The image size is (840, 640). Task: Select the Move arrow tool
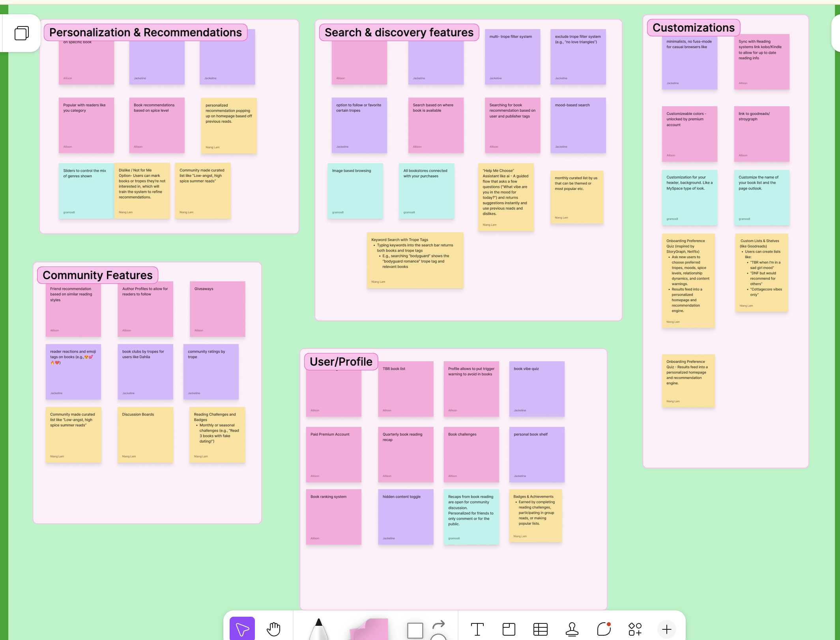click(x=242, y=629)
